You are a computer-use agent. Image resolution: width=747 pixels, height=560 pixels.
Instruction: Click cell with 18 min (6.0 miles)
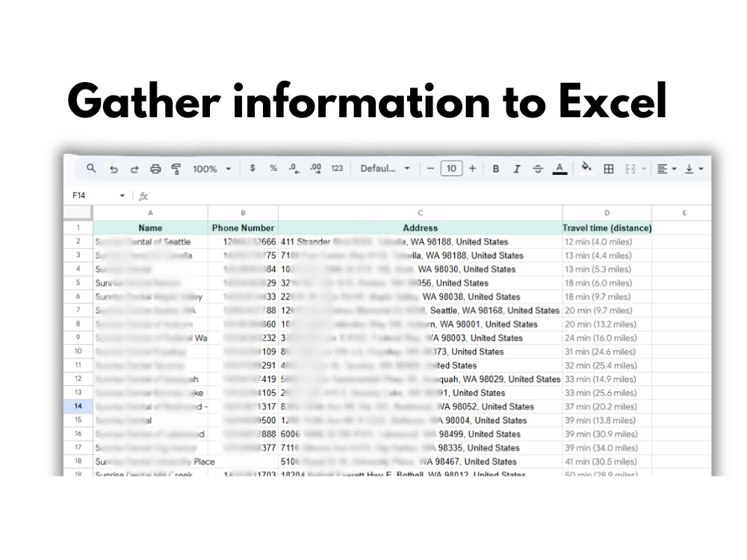pos(607,283)
